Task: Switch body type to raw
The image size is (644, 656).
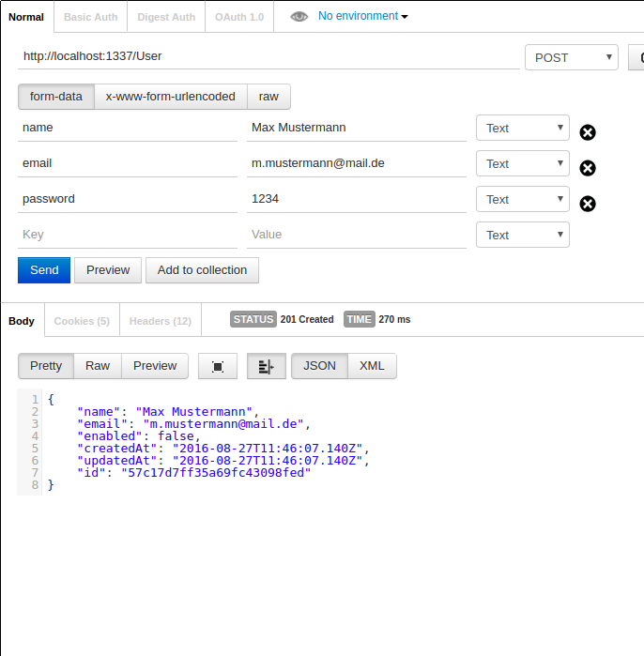Action: pos(268,97)
